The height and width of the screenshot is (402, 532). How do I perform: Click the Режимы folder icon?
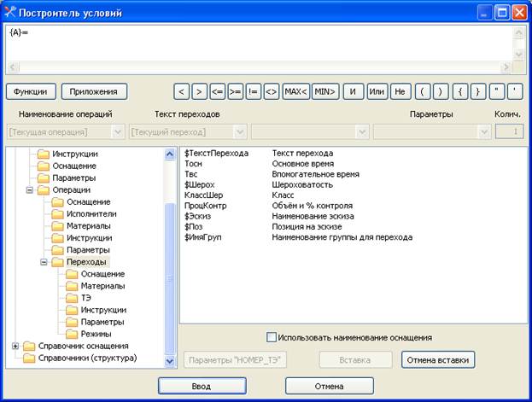(72, 334)
